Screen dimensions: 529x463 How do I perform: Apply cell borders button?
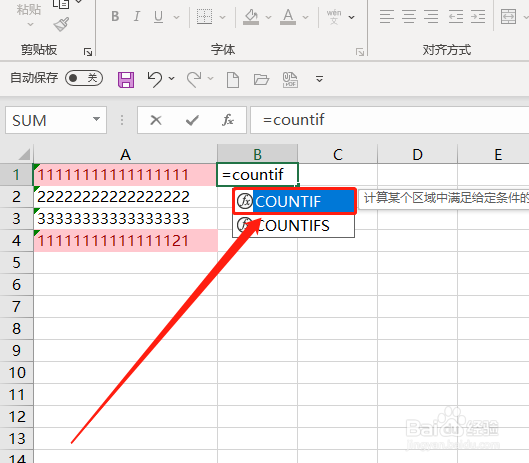click(204, 16)
